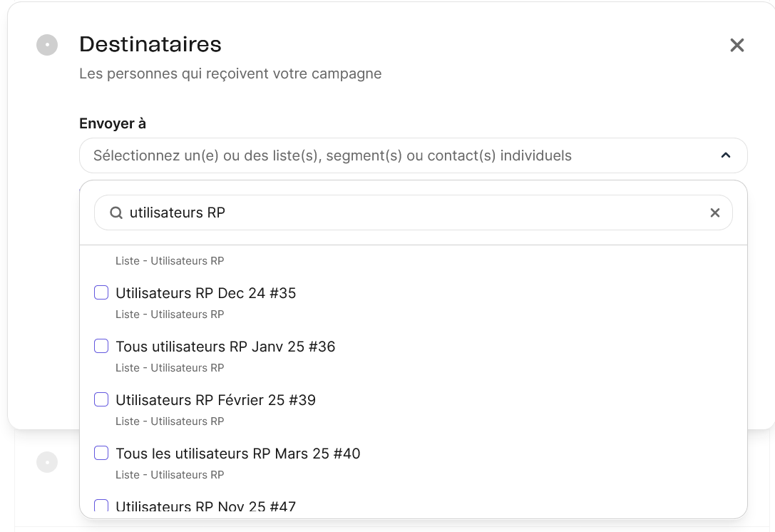
Task: Click the magnifying glass search icon
Action: pos(116,213)
